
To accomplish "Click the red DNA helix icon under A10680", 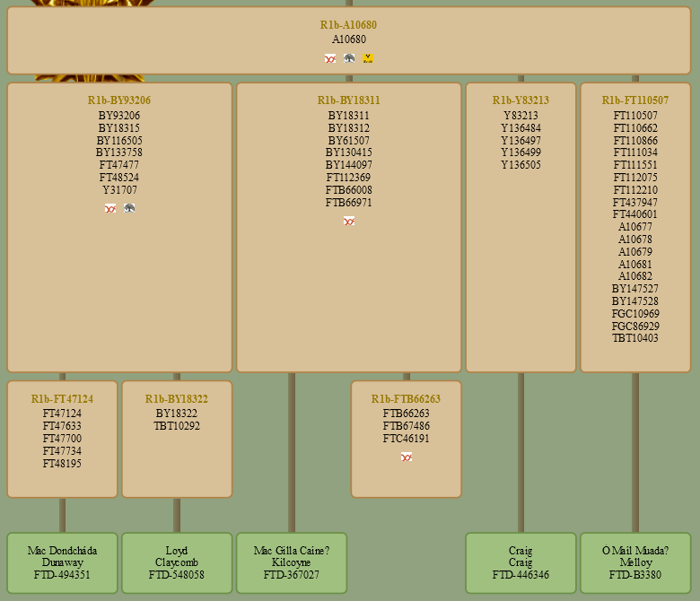I will [330, 58].
